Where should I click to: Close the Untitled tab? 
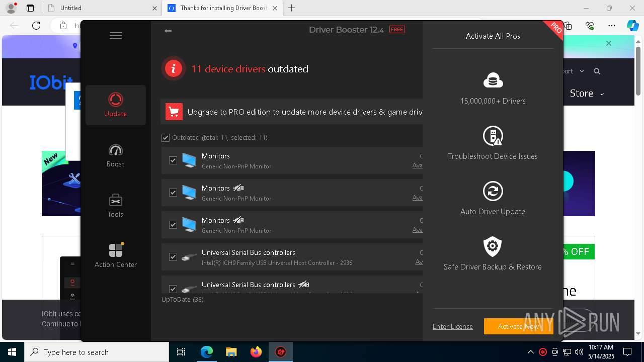coord(154,8)
